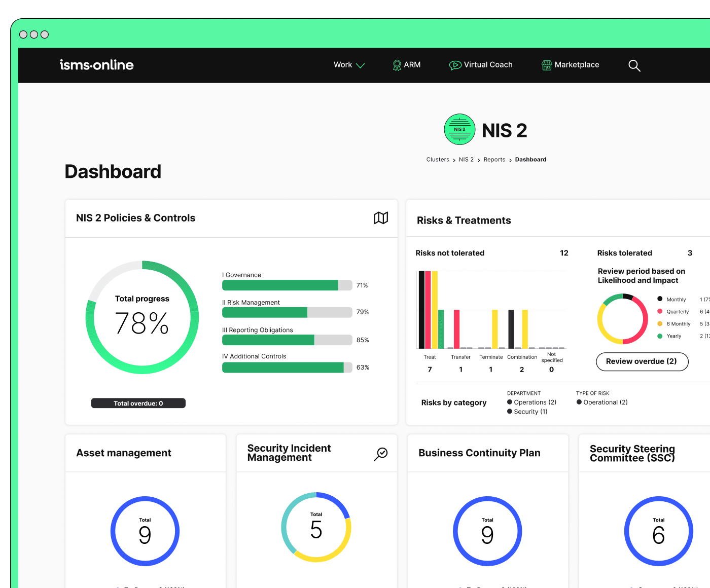Click the isms.online logo
The width and height of the screenshot is (710, 588).
97,65
